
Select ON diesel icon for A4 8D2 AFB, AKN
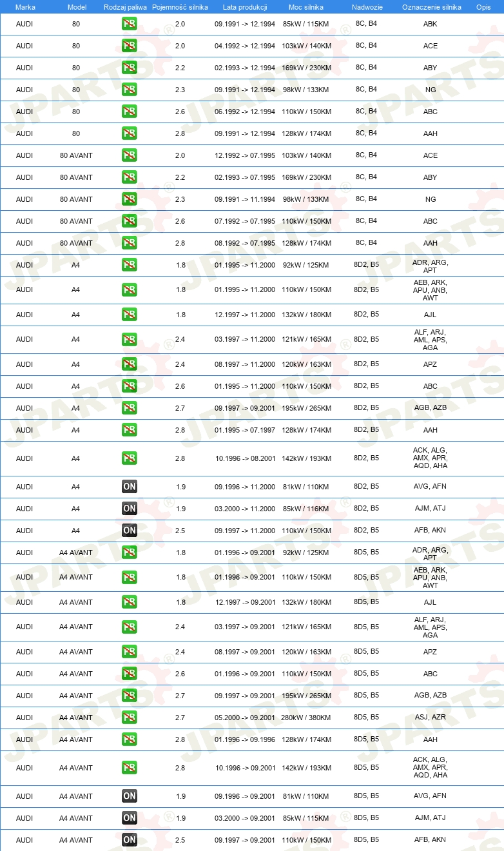click(x=130, y=531)
